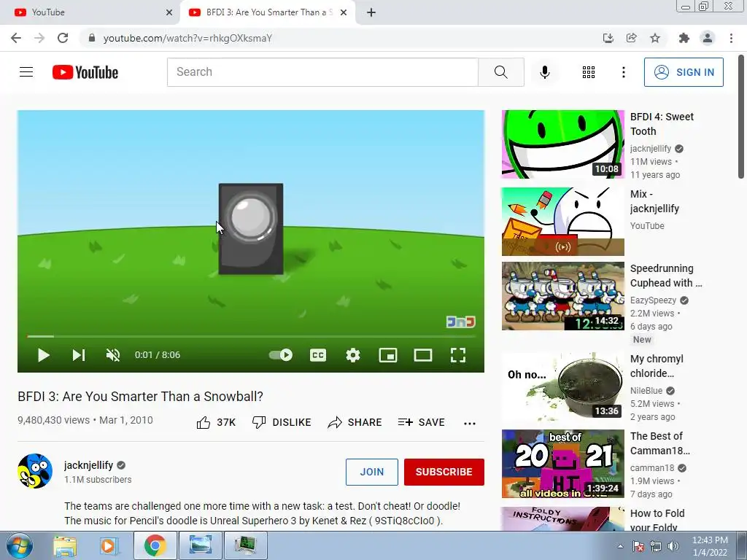Focus the YouTube Search input field
747x560 pixels.
322,72
